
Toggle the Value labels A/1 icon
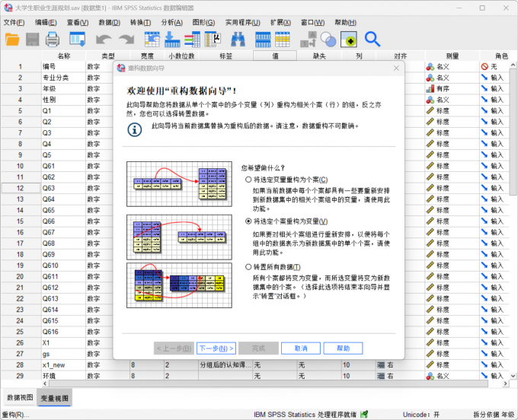(x=309, y=40)
